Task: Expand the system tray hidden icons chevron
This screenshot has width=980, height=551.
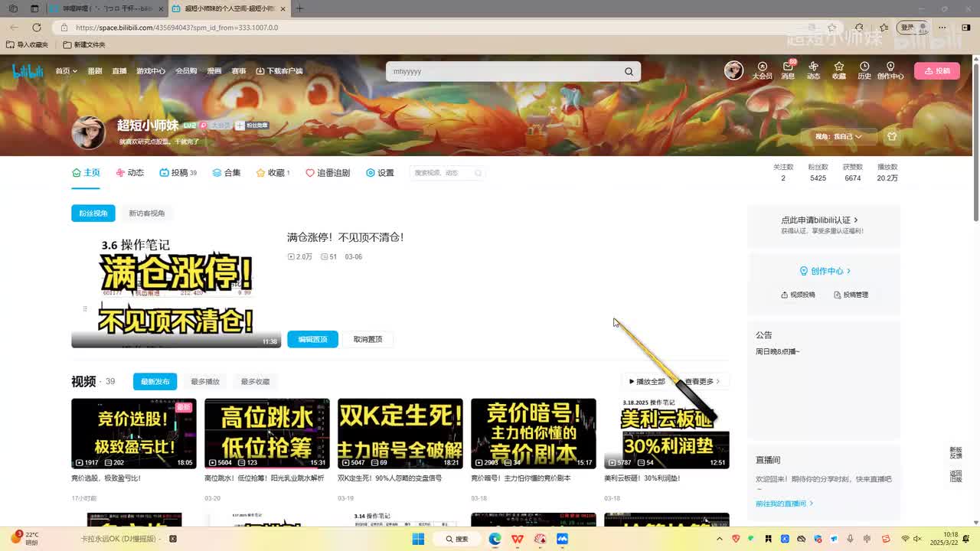Action: point(718,539)
